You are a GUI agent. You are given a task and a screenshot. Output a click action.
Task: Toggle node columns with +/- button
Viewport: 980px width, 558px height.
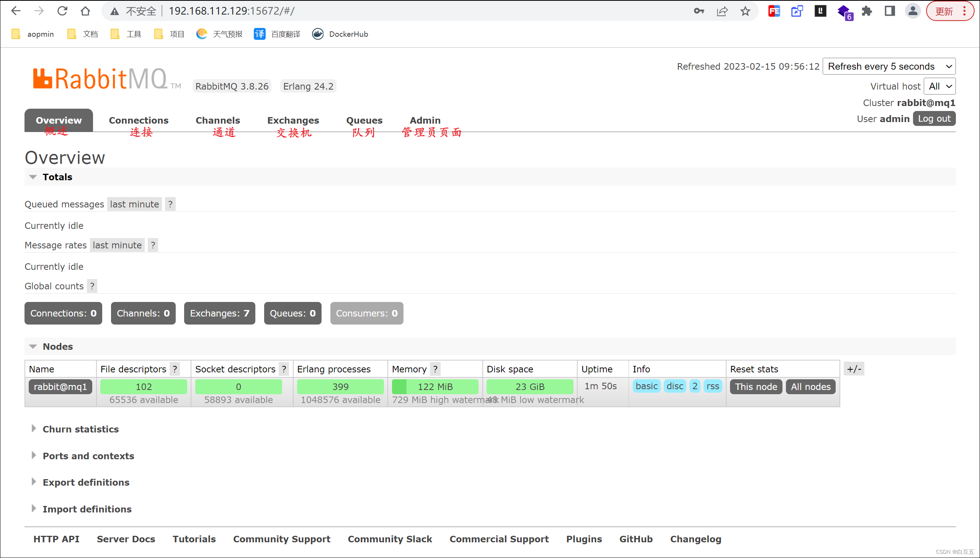point(854,369)
